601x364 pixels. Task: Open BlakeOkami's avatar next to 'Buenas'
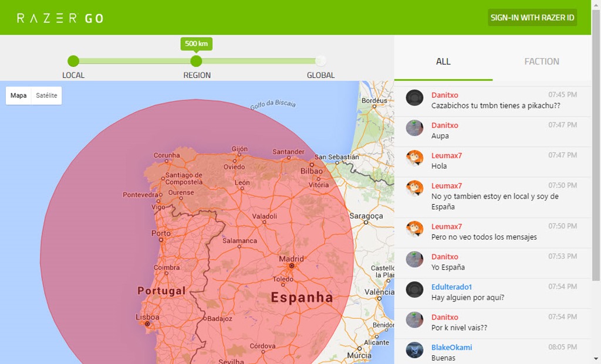[414, 350]
